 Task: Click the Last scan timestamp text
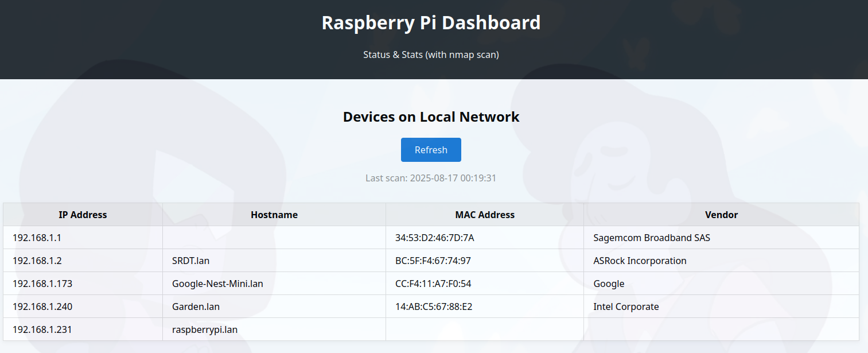point(431,178)
